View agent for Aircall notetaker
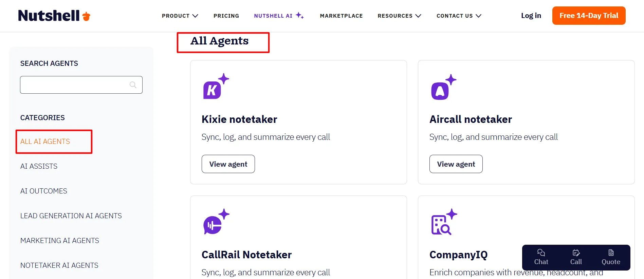This screenshot has height=279, width=644. coord(456,164)
